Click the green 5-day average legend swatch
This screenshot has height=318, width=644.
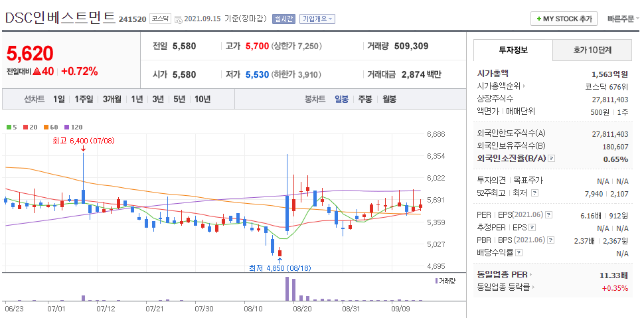[8, 127]
